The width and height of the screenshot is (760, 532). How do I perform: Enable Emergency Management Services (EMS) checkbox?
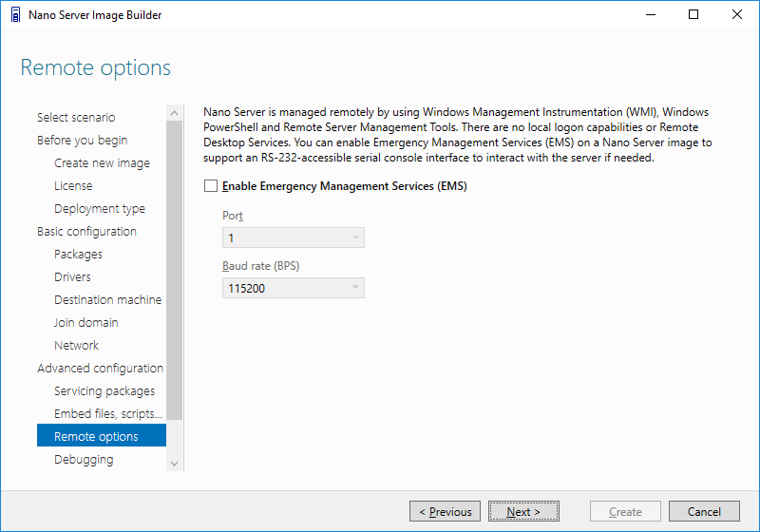point(211,186)
